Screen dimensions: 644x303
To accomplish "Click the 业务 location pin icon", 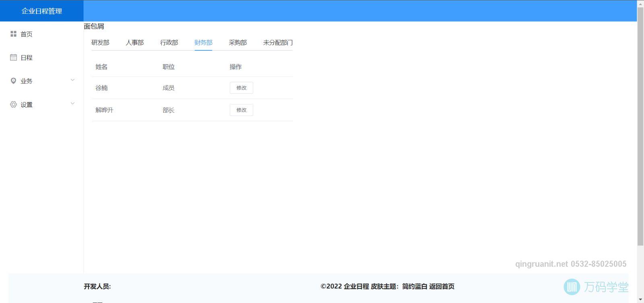I will pos(13,81).
